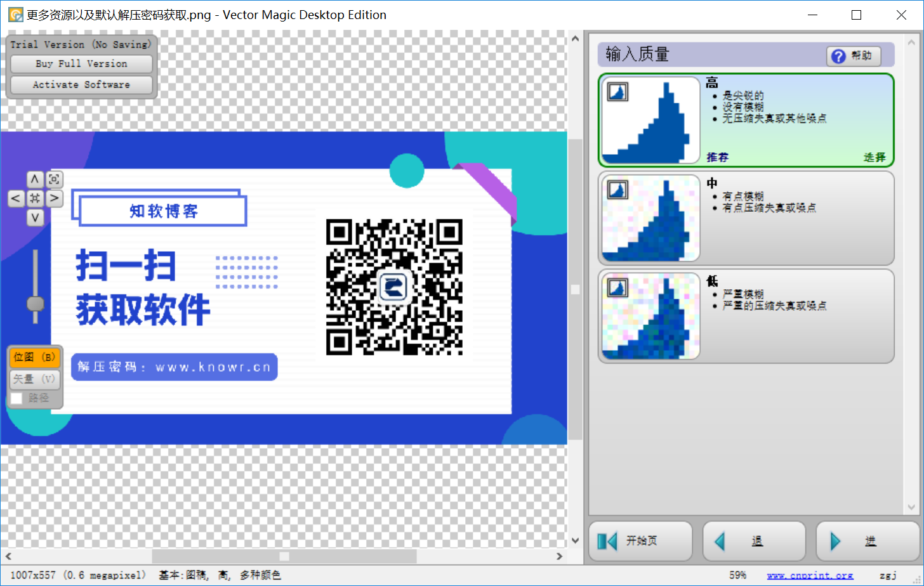
Task: Click the zoom-to-fit icon beside the up arrow
Action: [x=55, y=179]
